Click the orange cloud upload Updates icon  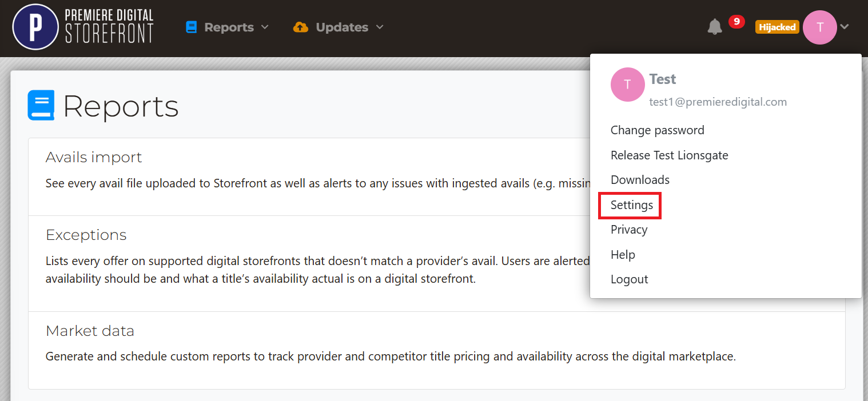pos(301,27)
